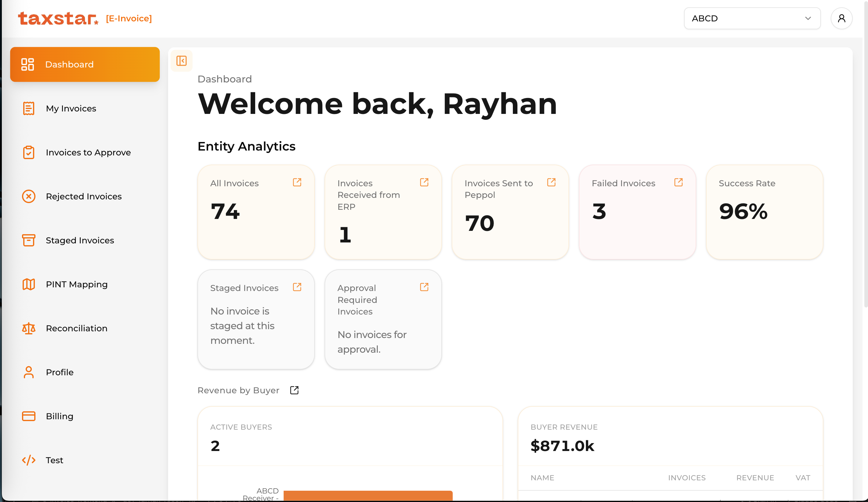Image resolution: width=868 pixels, height=502 pixels.
Task: Click the Test code brackets icon
Action: [x=29, y=460]
